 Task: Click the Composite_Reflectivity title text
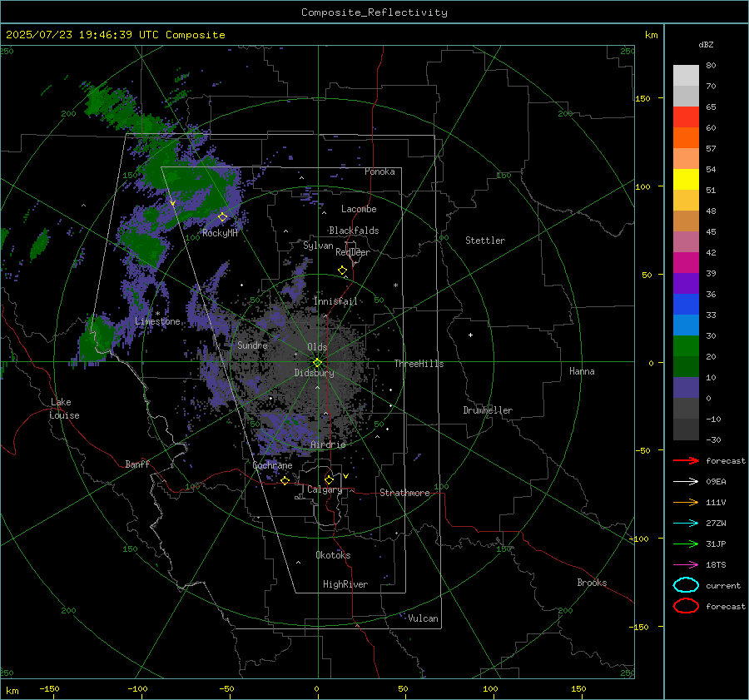pyautogui.click(x=374, y=12)
